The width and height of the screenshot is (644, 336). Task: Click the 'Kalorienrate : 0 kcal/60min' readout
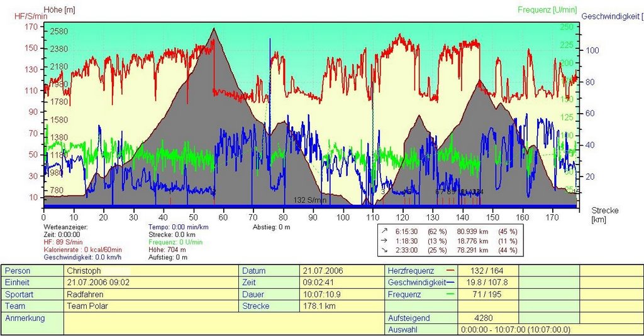tap(82, 249)
